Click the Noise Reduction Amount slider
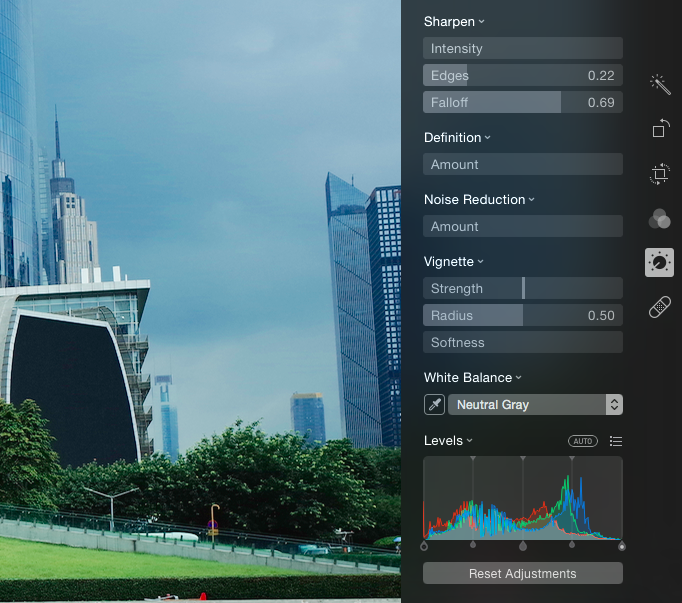 coord(523,226)
